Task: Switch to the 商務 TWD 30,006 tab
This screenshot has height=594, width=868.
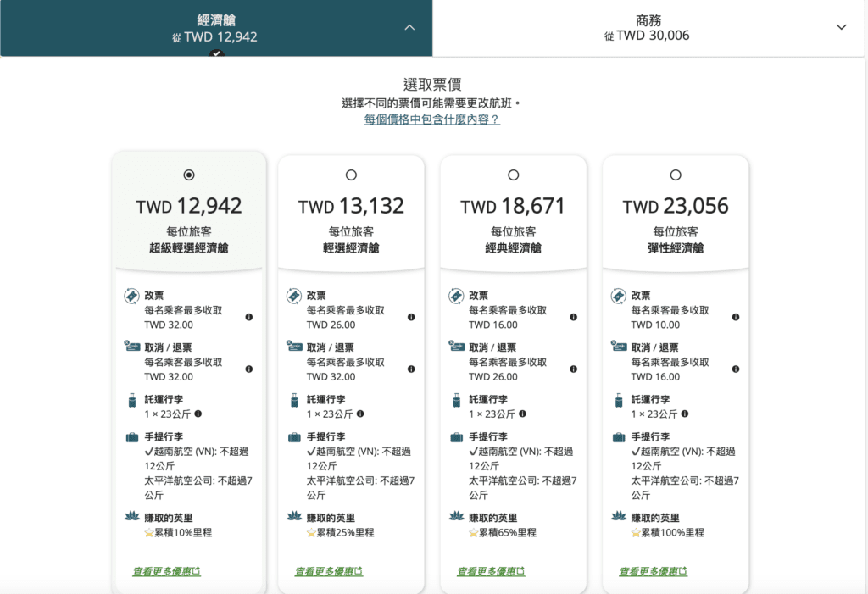Action: 648,28
